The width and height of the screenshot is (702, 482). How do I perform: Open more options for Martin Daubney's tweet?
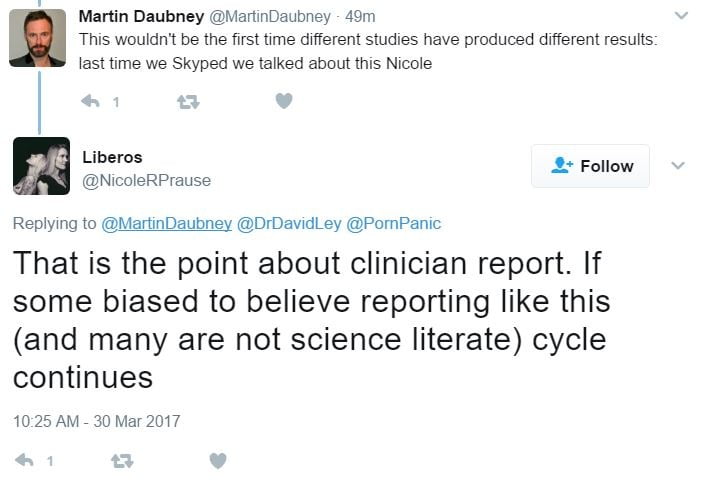(x=681, y=16)
